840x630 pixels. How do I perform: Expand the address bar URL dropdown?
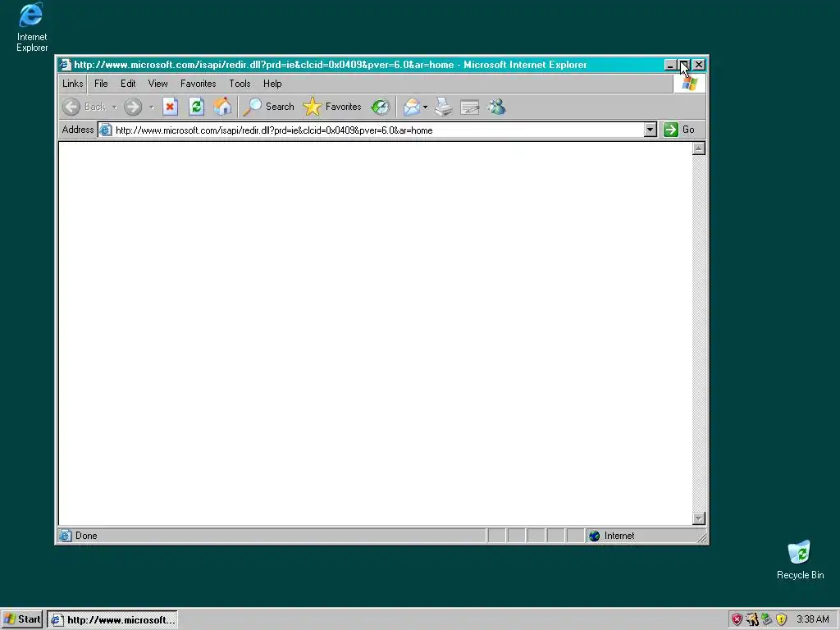pos(650,130)
